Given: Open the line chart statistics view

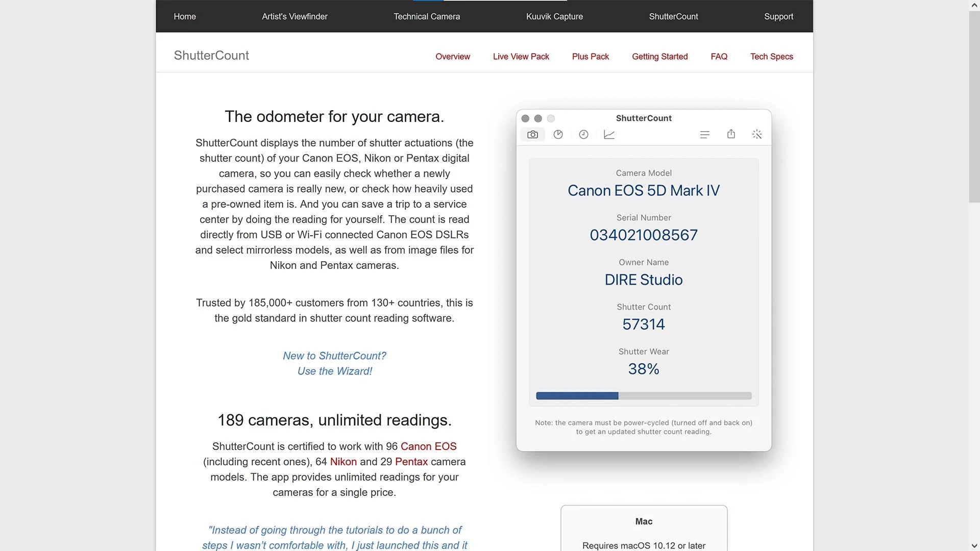Looking at the screenshot, I should pyautogui.click(x=609, y=134).
